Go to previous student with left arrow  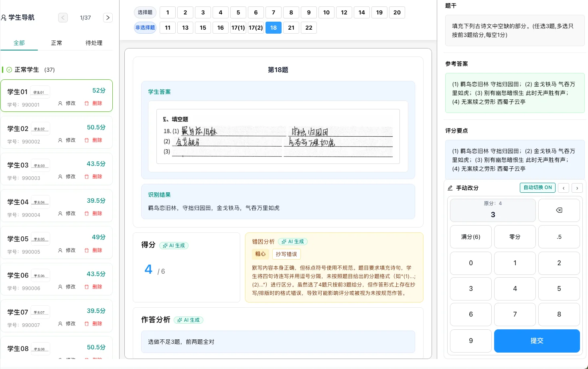63,18
